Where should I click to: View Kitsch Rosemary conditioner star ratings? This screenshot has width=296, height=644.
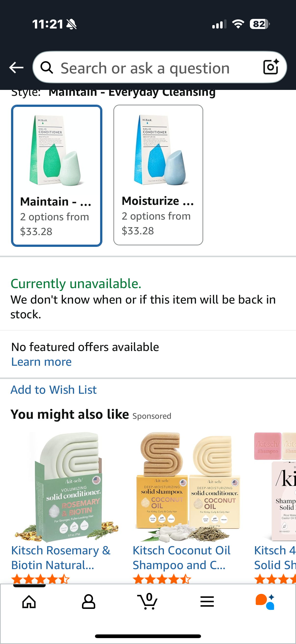click(40, 579)
